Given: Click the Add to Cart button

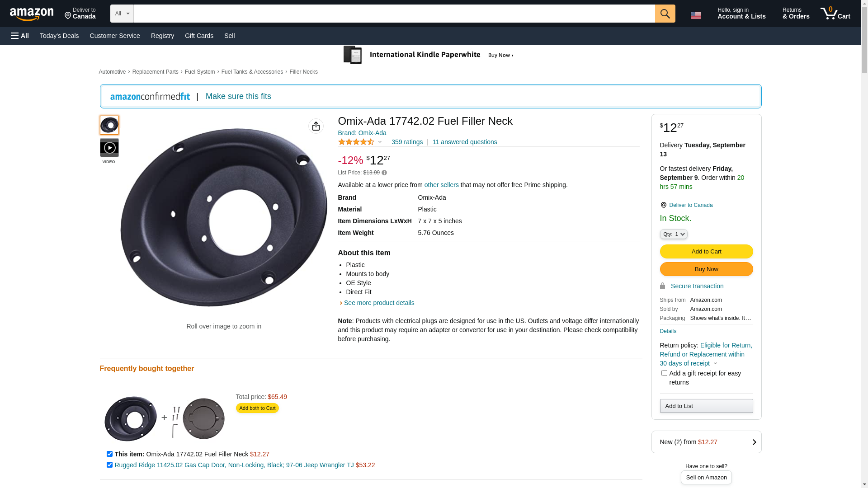Looking at the screenshot, I should [x=706, y=251].
